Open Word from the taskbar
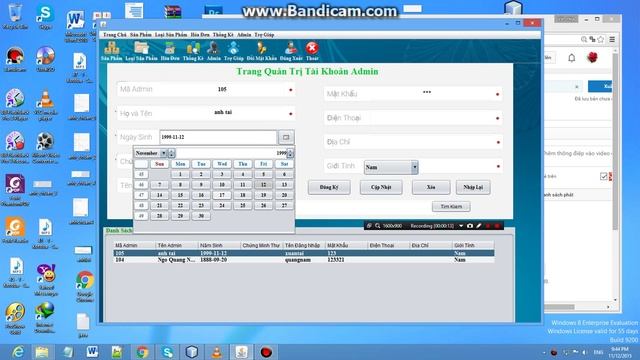Screen dimensions: 640x360 click(x=92, y=352)
